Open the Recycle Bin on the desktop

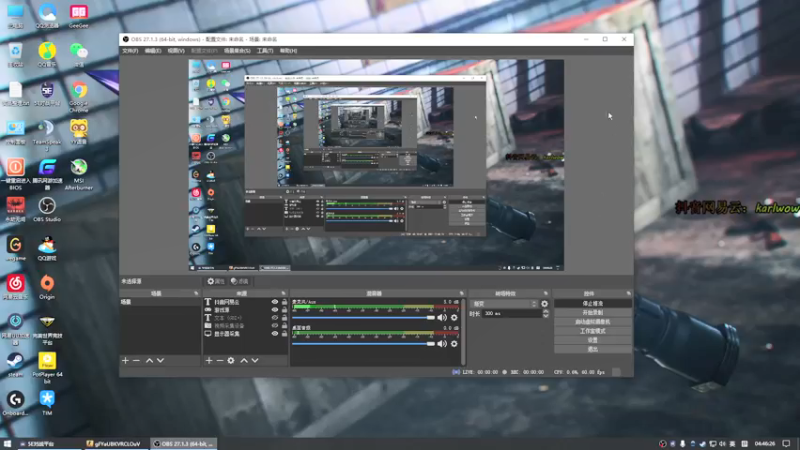click(x=15, y=55)
